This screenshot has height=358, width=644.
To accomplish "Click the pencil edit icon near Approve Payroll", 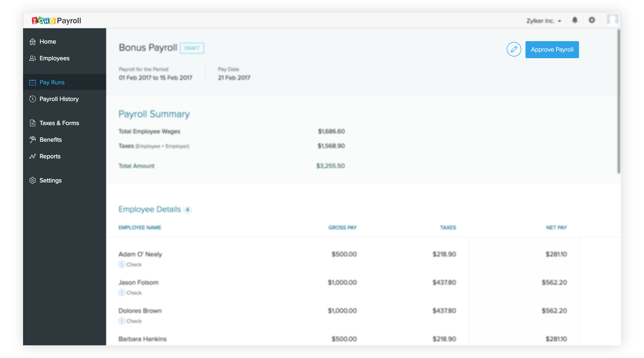I will (x=514, y=49).
